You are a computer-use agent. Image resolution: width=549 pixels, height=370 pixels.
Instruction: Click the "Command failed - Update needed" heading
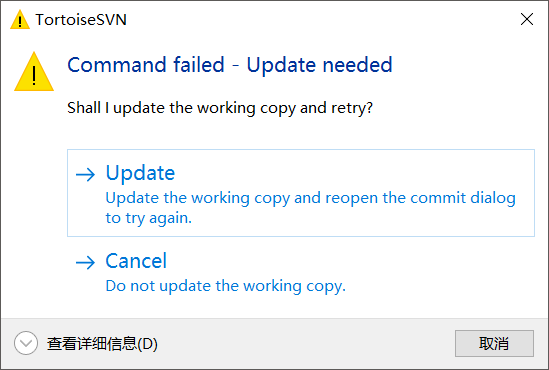[x=230, y=65]
